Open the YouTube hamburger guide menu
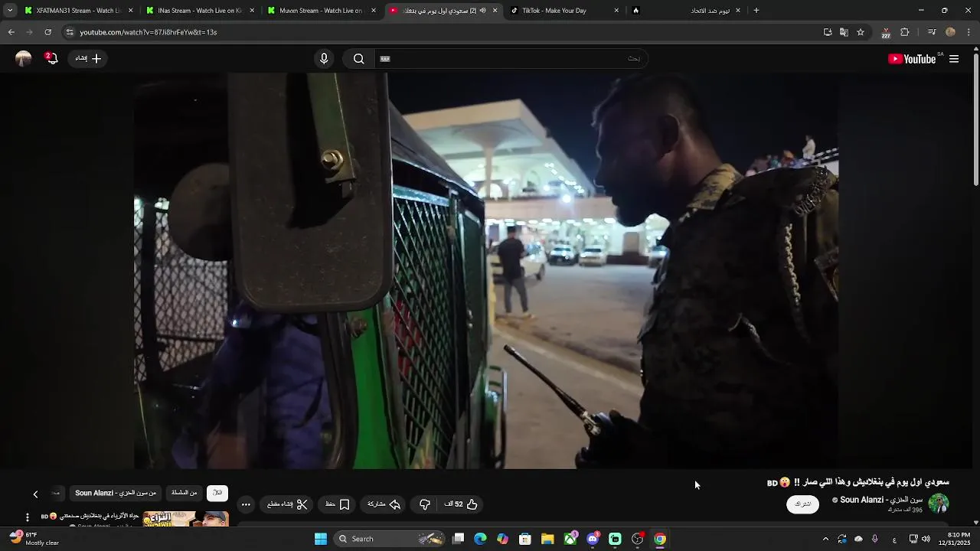Image resolution: width=980 pixels, height=551 pixels. (954, 59)
